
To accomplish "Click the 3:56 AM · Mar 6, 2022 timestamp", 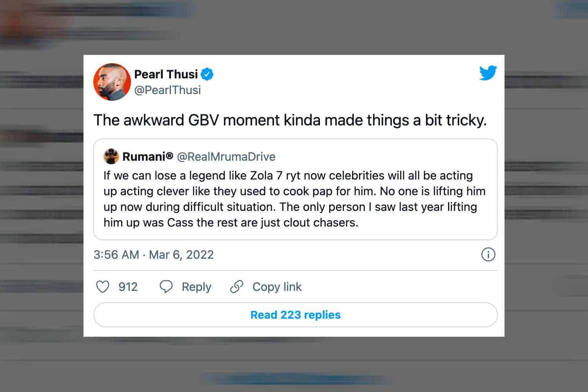I will coord(153,255).
